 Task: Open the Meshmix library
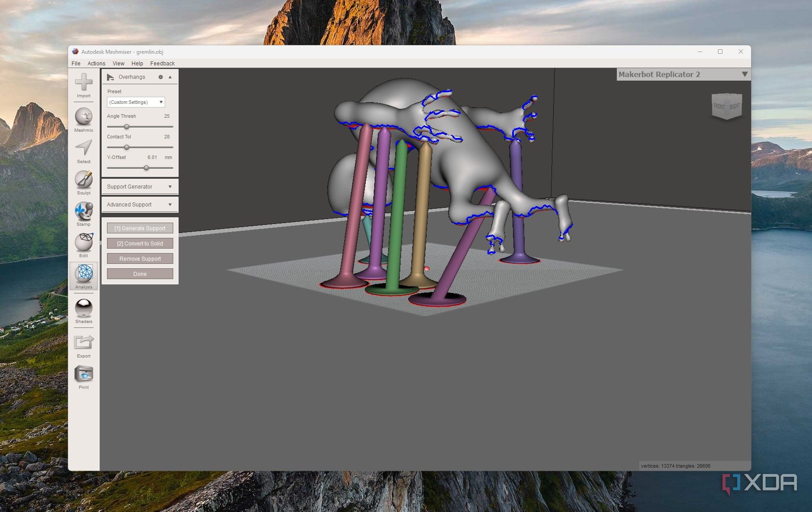pyautogui.click(x=84, y=120)
